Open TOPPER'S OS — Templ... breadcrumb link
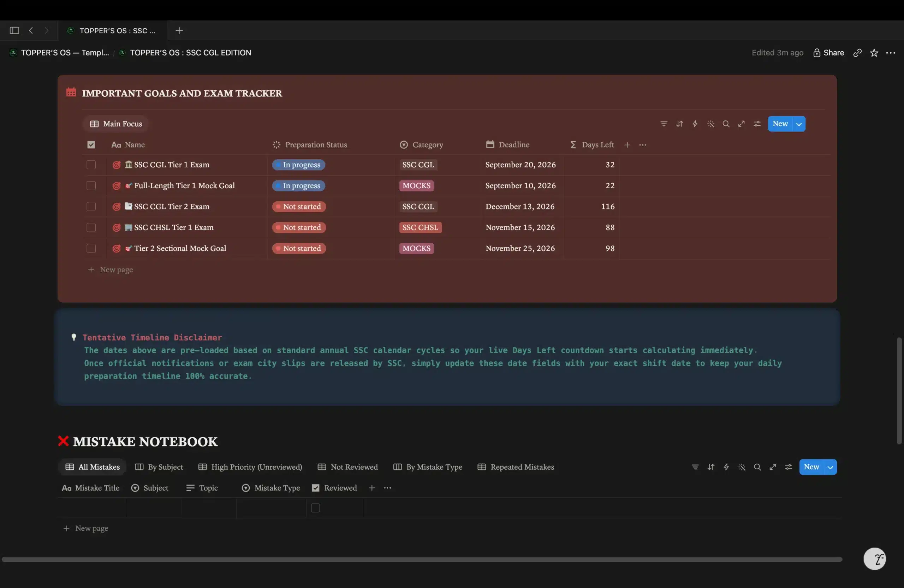Image resolution: width=904 pixels, height=588 pixels. (60, 53)
